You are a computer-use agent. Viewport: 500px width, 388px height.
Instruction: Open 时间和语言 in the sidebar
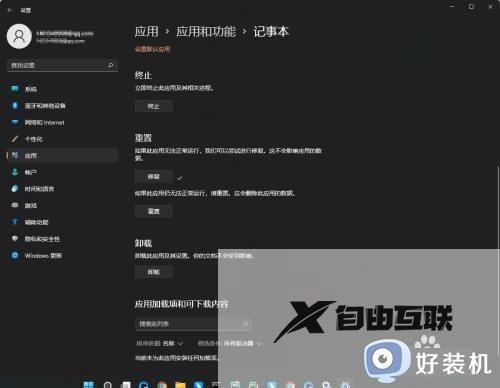point(62,189)
